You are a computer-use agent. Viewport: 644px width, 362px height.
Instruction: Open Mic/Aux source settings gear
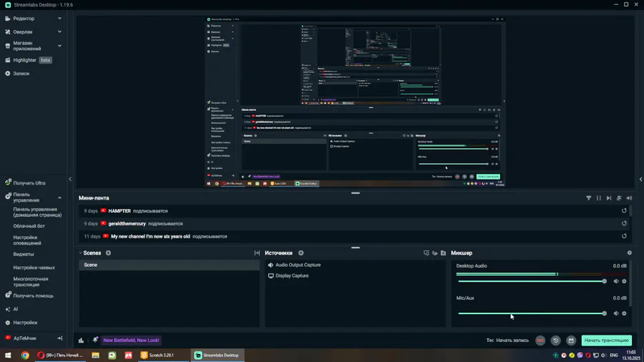click(x=624, y=313)
